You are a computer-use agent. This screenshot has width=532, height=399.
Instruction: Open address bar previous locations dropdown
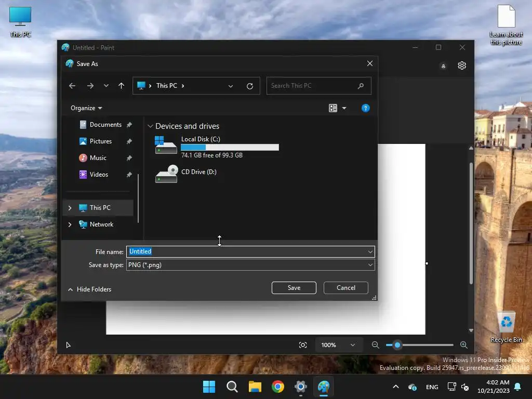coord(231,86)
